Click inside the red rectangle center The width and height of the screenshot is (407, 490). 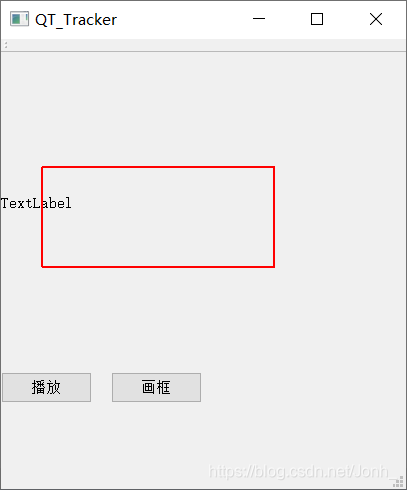point(158,217)
